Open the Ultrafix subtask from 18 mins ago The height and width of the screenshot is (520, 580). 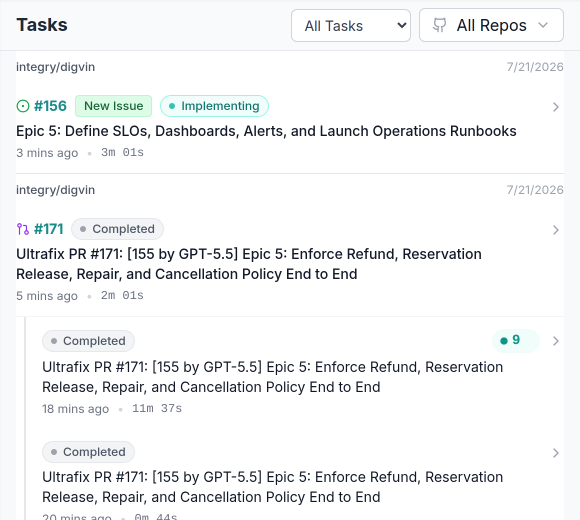(x=273, y=377)
